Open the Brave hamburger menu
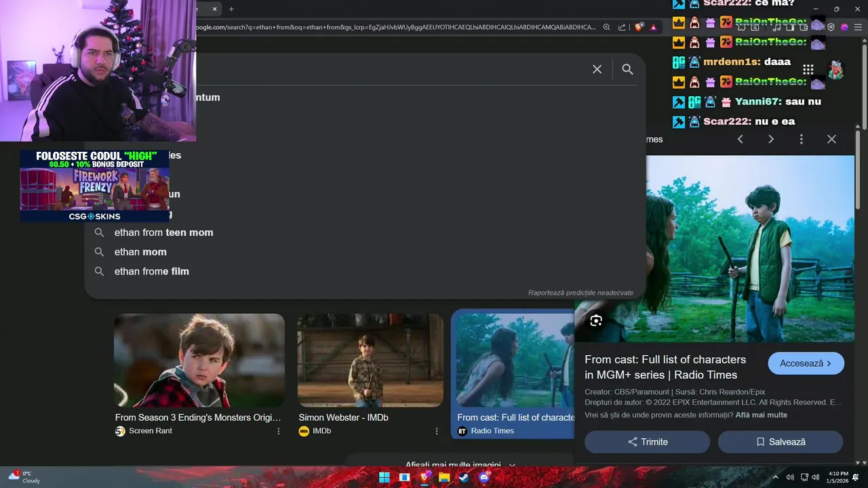 coord(858,27)
